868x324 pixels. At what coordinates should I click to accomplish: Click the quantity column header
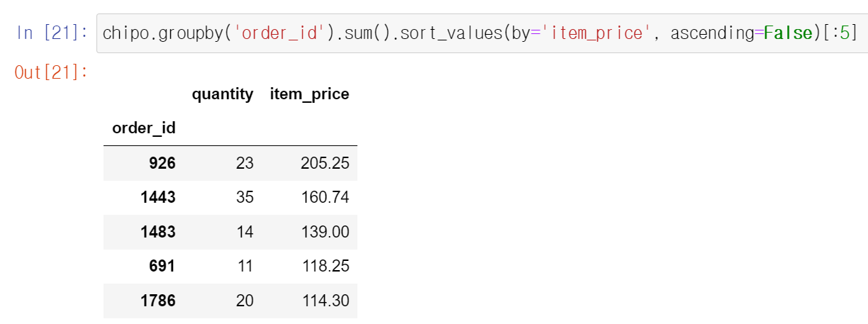click(223, 94)
